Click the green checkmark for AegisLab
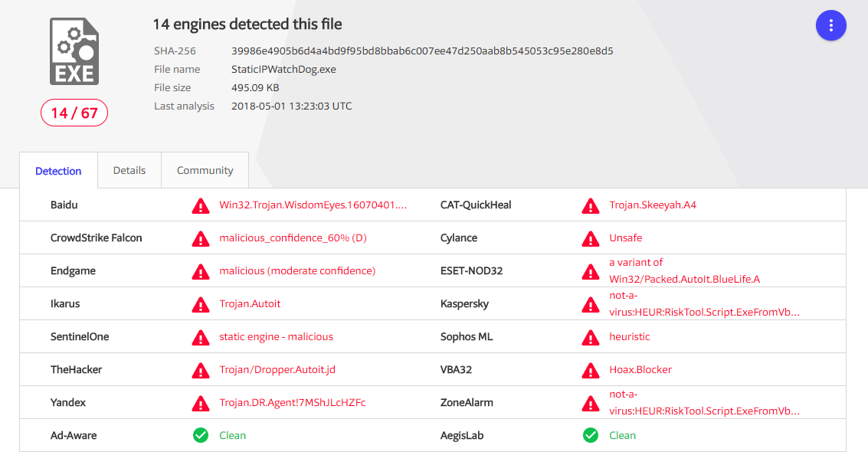 pyautogui.click(x=591, y=435)
